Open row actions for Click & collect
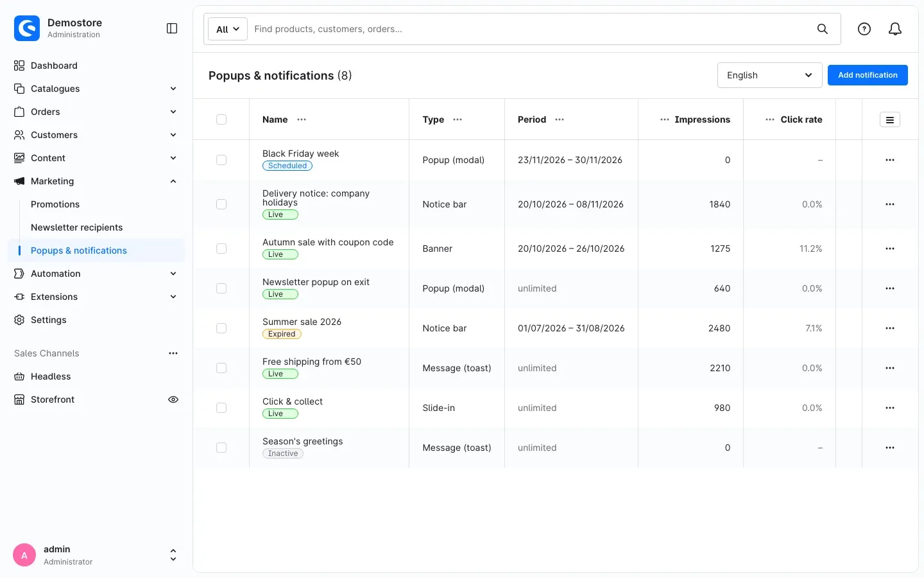Viewport: 924px width, 578px height. click(x=890, y=408)
